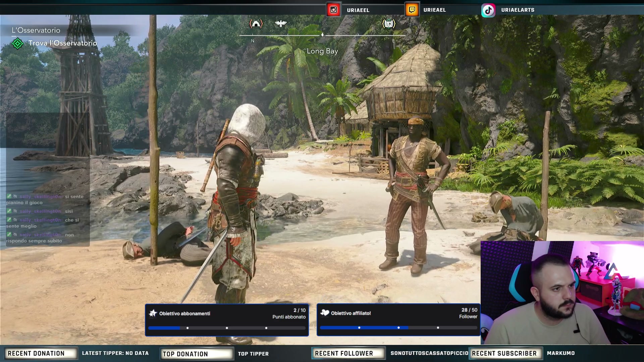
Task: Click the TOP TIPPER text
Action: 253,354
